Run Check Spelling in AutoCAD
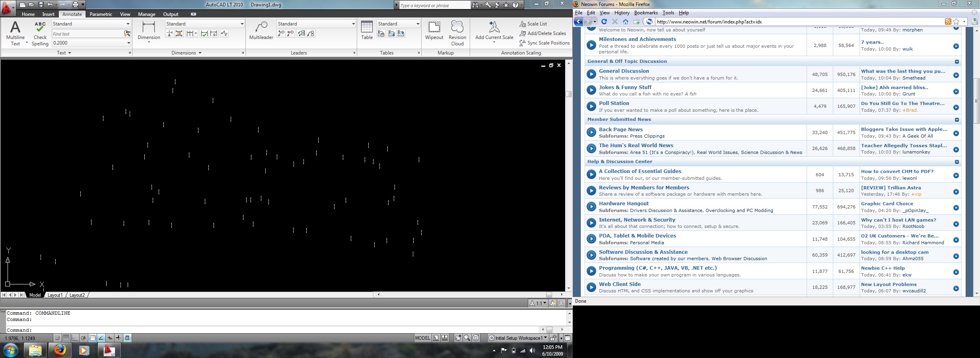 40,33
